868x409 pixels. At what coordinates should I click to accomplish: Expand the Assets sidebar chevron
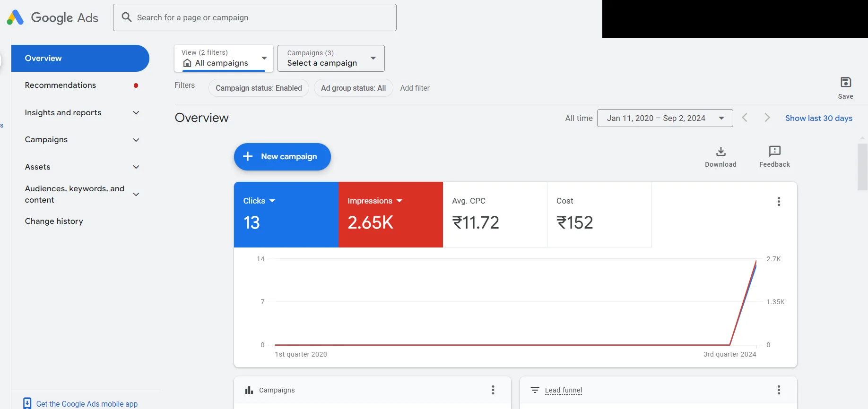[136, 167]
